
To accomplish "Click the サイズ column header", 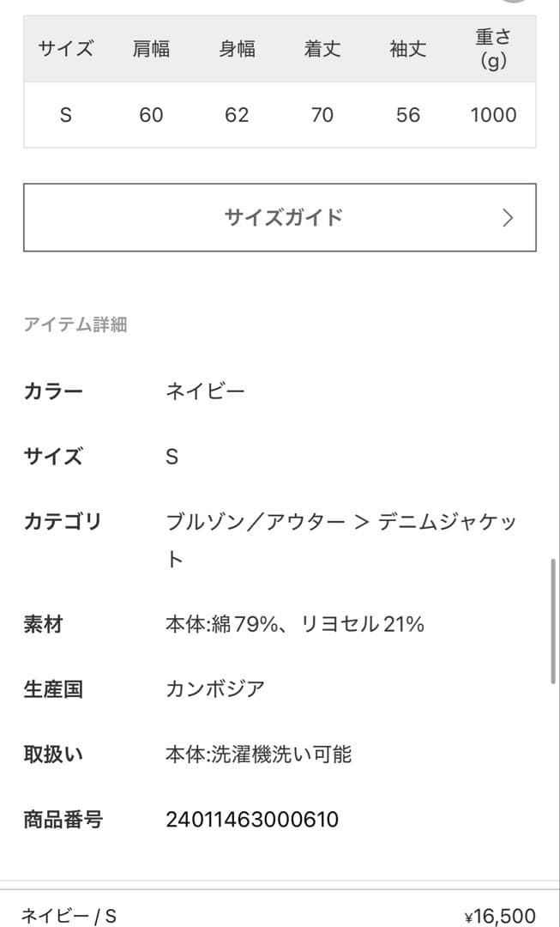I will coord(66,49).
